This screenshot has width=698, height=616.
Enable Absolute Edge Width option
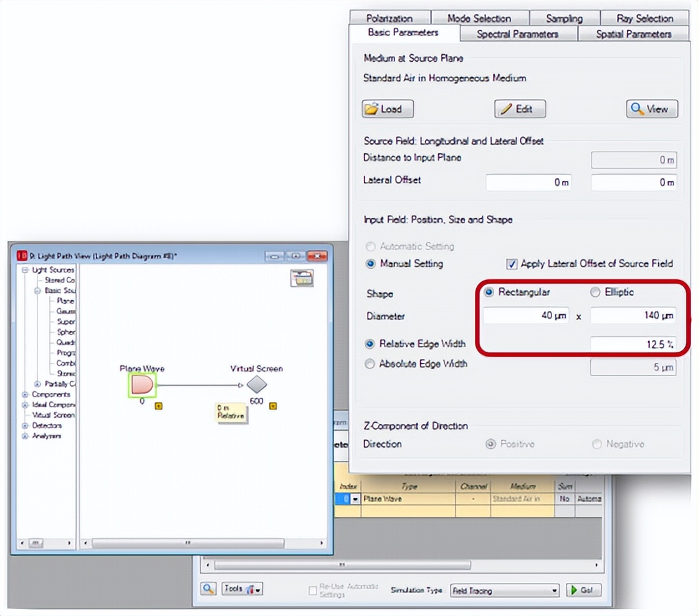(370, 364)
